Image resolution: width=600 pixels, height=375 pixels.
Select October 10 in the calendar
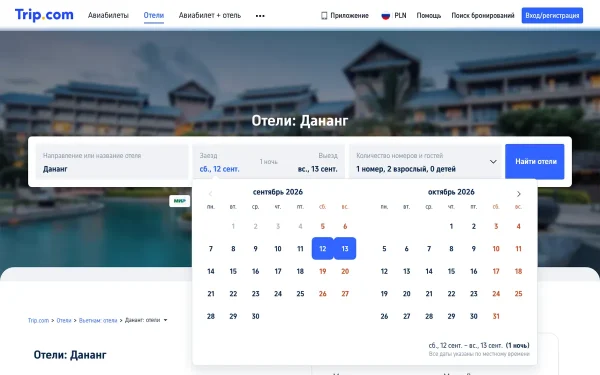point(496,248)
